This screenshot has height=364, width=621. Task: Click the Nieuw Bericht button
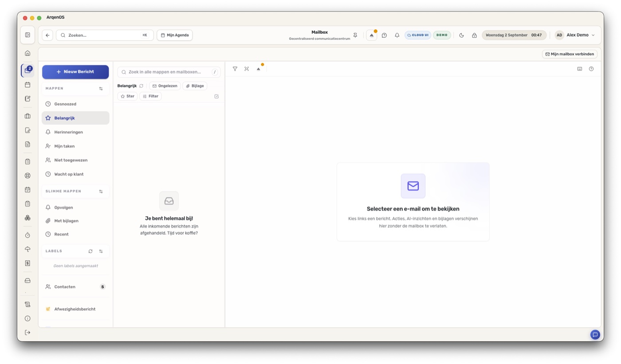(x=75, y=72)
